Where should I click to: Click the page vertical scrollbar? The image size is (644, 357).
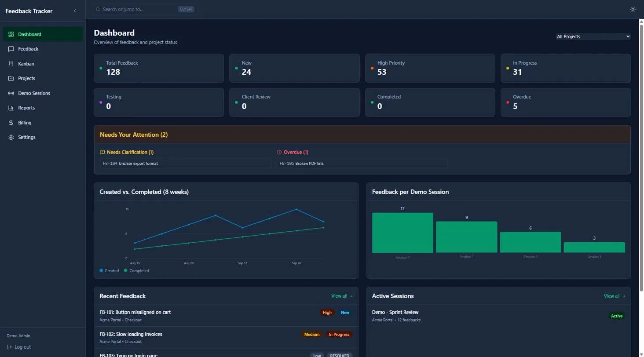(x=641, y=158)
